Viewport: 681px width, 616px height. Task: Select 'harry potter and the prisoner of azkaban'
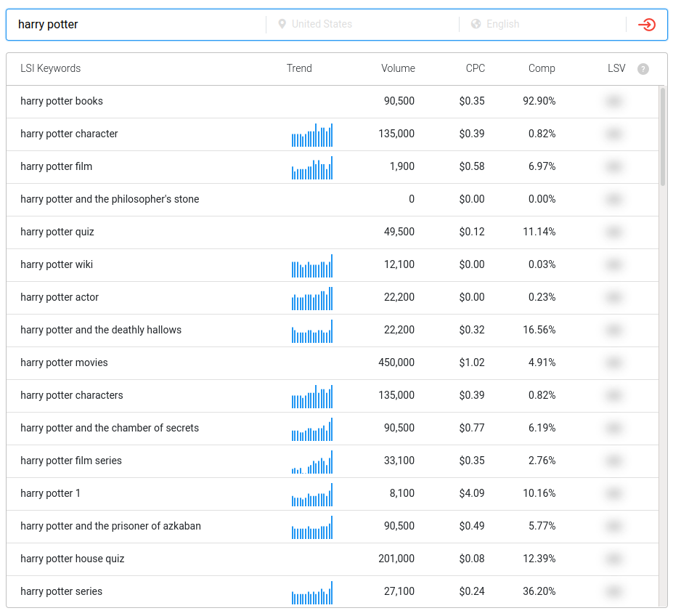coord(111,526)
